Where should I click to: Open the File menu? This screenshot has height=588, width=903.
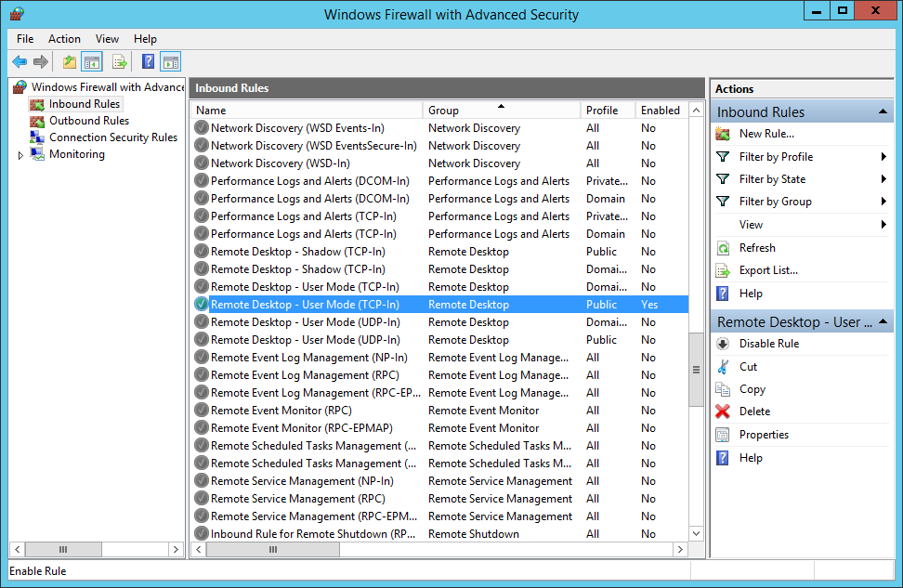point(25,39)
